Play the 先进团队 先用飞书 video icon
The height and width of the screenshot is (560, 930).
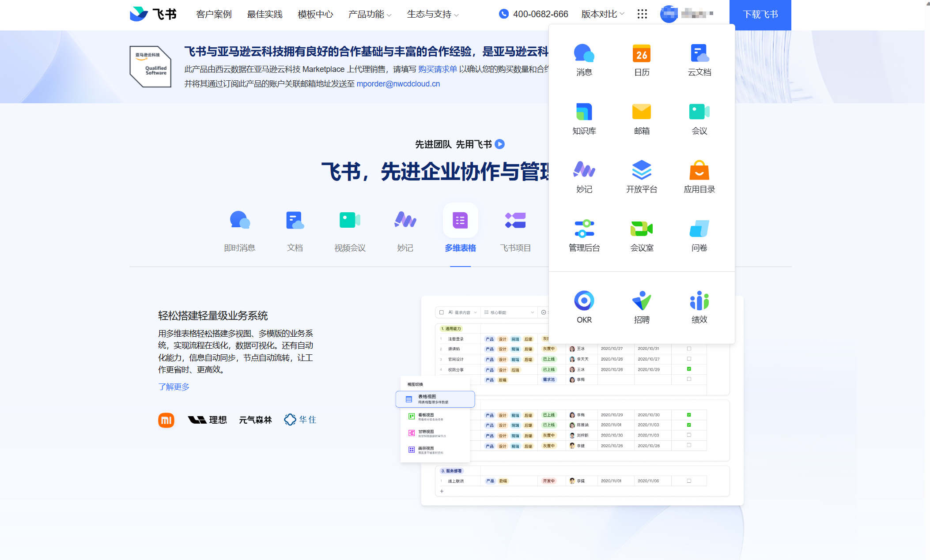pos(499,144)
